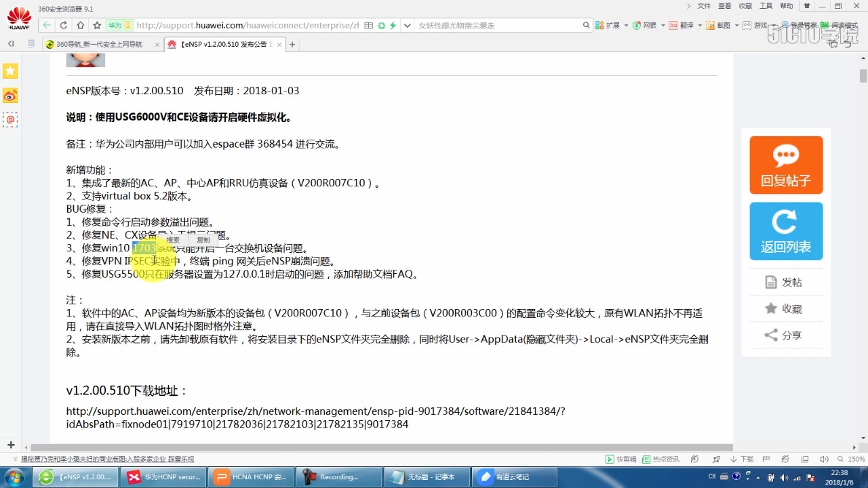
Task: Click in the search input box
Action: (498, 25)
